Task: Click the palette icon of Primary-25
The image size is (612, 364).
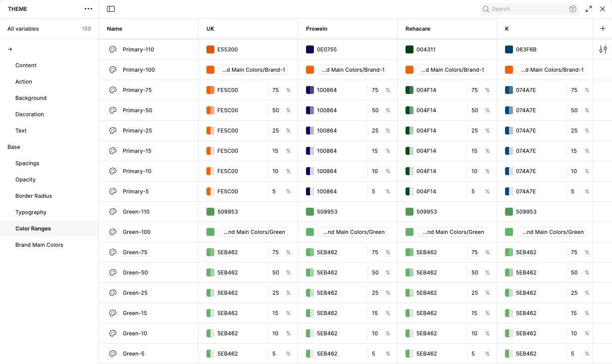Action: coord(113,131)
